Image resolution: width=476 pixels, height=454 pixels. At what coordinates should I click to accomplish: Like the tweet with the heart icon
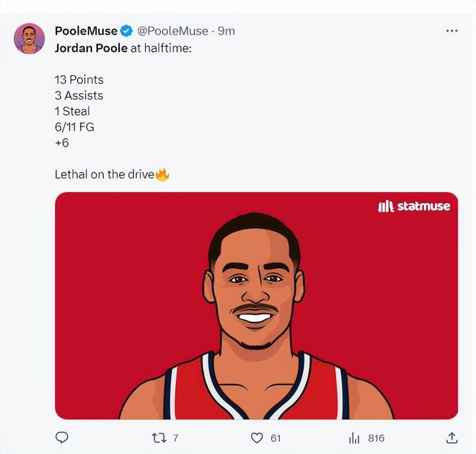tap(257, 437)
